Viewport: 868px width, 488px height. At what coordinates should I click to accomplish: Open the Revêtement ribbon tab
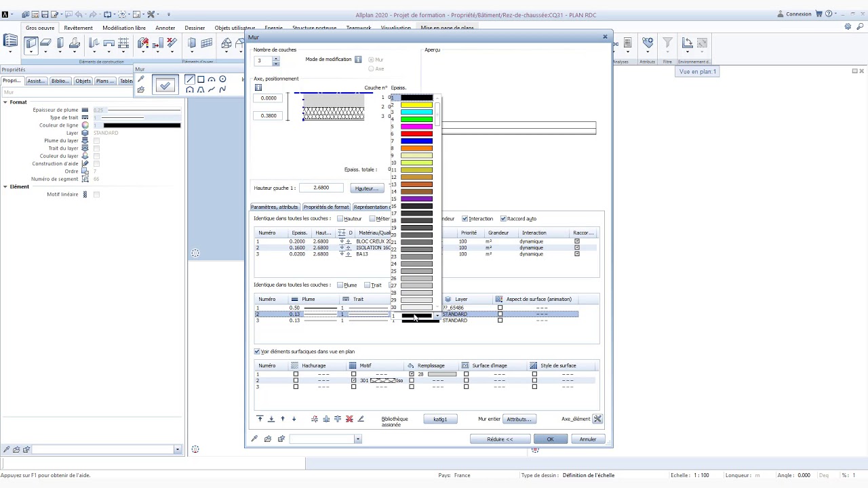tap(78, 28)
